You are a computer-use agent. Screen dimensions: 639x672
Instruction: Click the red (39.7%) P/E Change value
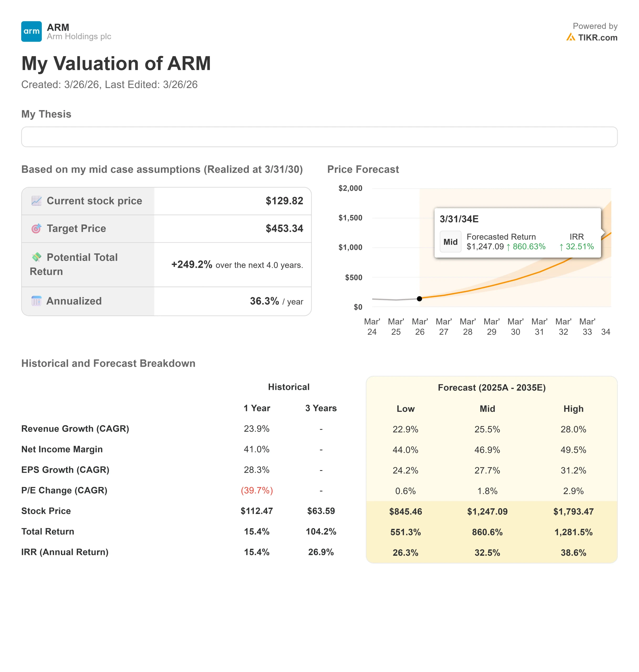click(257, 490)
